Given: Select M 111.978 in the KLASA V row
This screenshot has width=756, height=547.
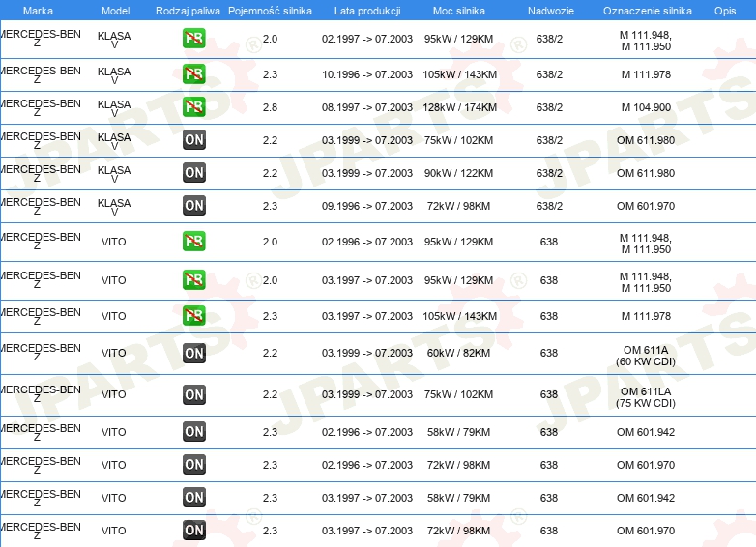Looking at the screenshot, I should click(x=646, y=74).
